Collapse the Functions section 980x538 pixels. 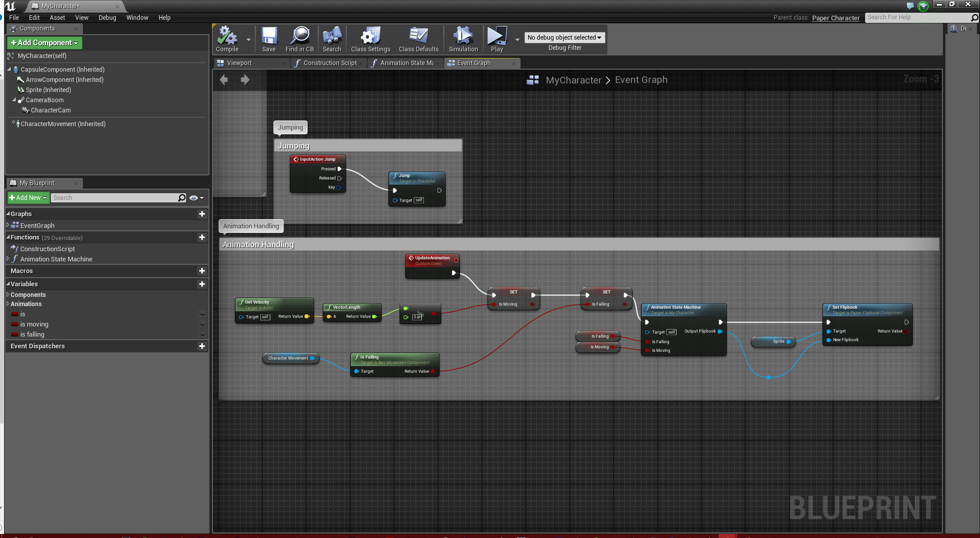(x=8, y=237)
